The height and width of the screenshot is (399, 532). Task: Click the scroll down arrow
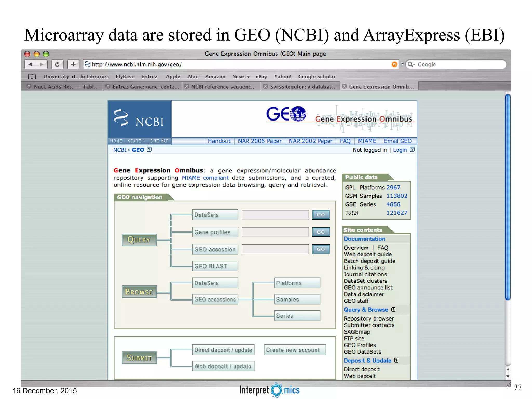508,376
